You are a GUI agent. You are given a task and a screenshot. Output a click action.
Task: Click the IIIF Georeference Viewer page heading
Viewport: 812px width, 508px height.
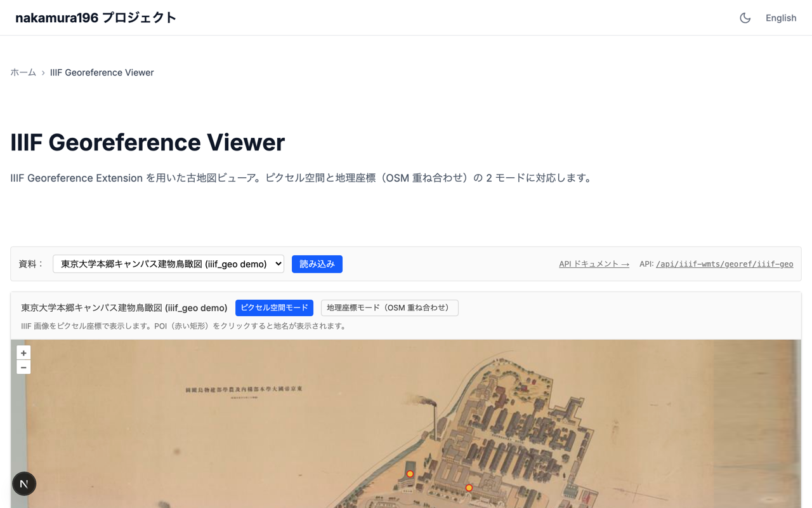coord(148,142)
